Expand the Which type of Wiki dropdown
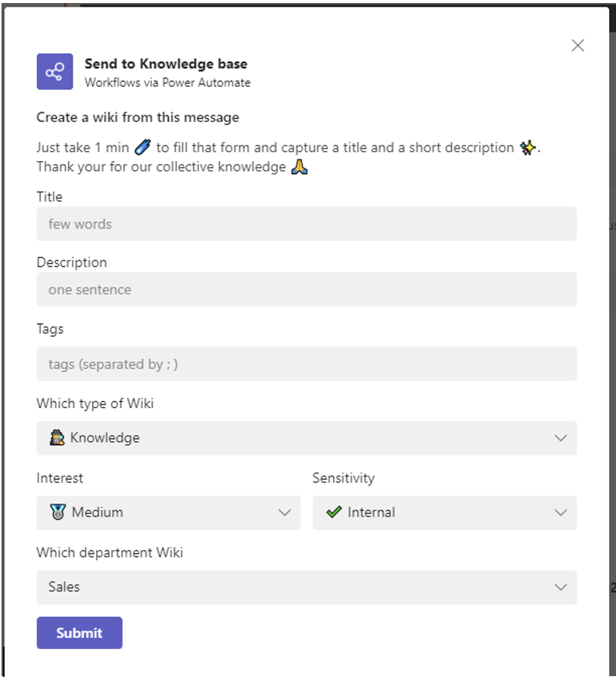The width and height of the screenshot is (616, 686). point(560,438)
